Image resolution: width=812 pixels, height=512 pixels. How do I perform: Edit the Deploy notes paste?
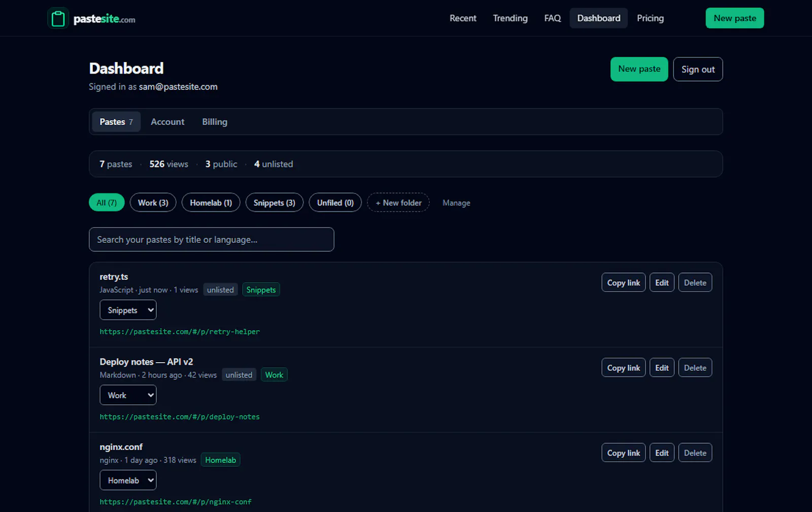662,368
